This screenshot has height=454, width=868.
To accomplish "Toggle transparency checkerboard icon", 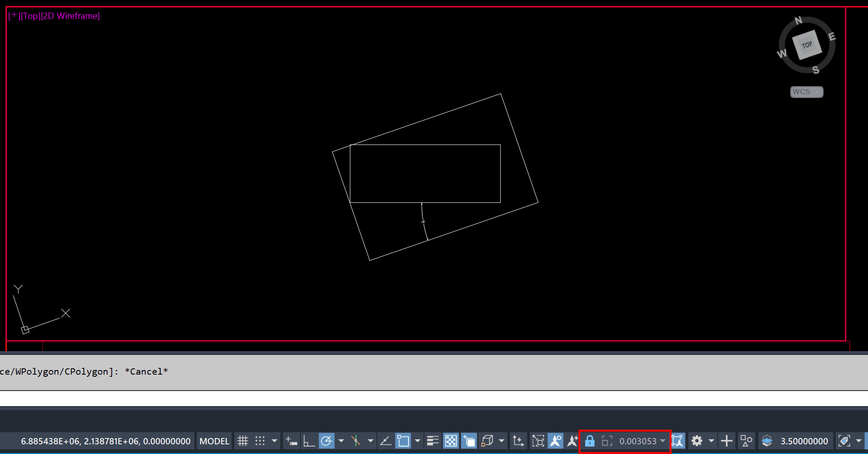I will click(451, 441).
